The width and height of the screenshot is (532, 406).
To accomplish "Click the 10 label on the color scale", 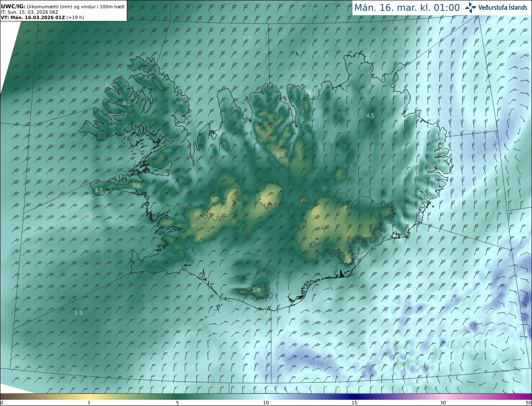I will pyautogui.click(x=266, y=403).
